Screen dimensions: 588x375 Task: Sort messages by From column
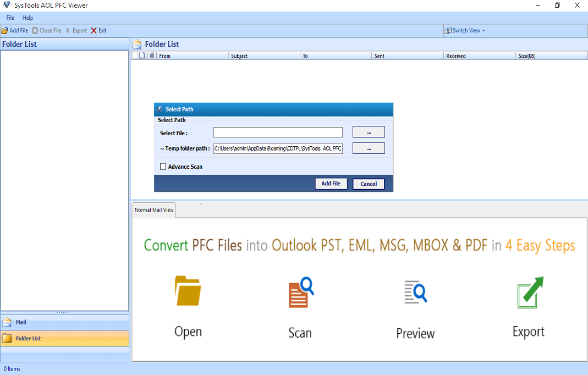click(192, 56)
